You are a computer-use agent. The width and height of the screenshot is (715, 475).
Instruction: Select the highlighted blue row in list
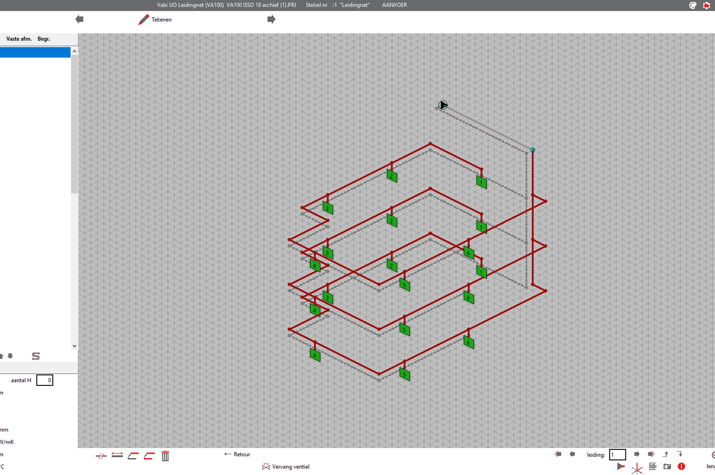click(x=35, y=52)
